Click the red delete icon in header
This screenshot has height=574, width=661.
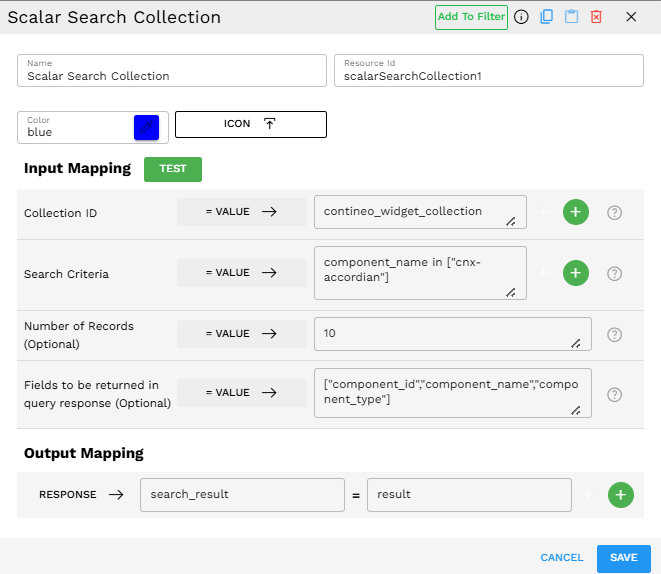click(x=596, y=17)
